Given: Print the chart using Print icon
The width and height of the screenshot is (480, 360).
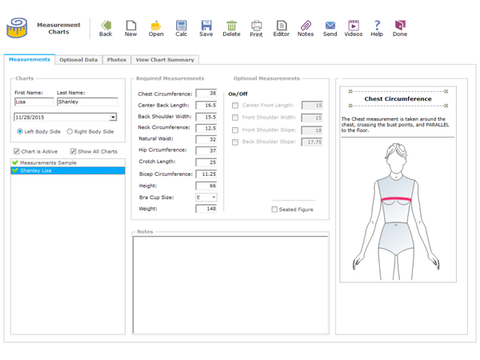Looking at the screenshot, I should click(x=256, y=26).
